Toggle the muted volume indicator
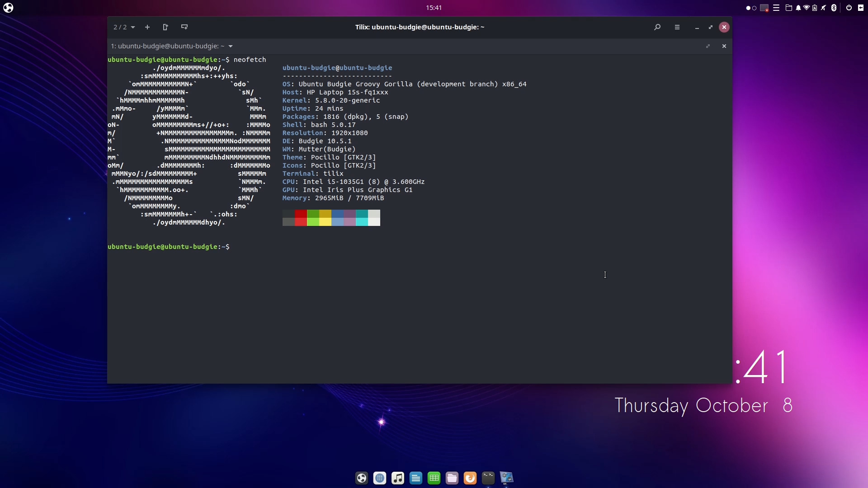Screen dimensions: 868x488 [823, 8]
